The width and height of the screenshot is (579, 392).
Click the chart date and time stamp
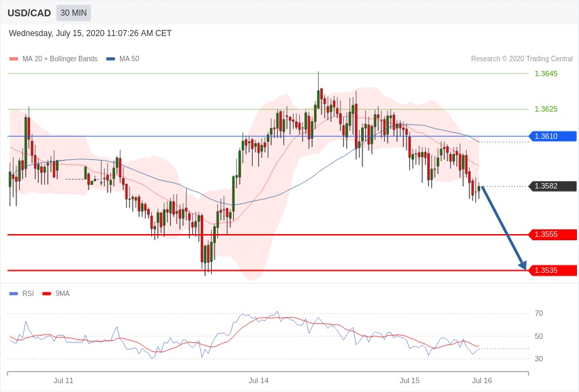click(x=90, y=33)
